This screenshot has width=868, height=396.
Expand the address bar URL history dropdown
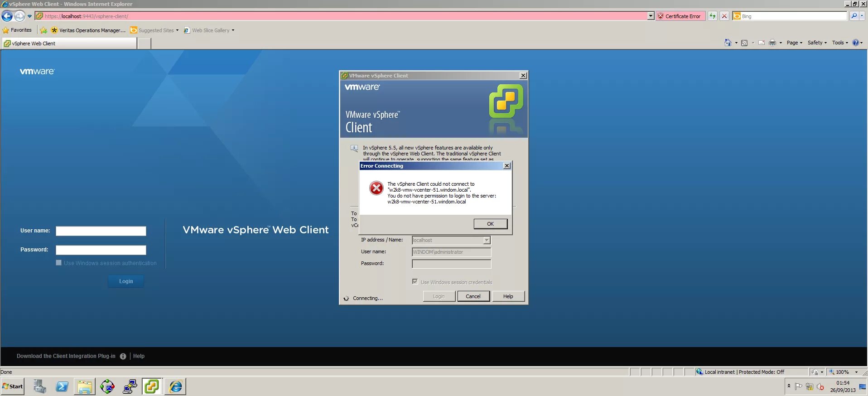click(651, 16)
